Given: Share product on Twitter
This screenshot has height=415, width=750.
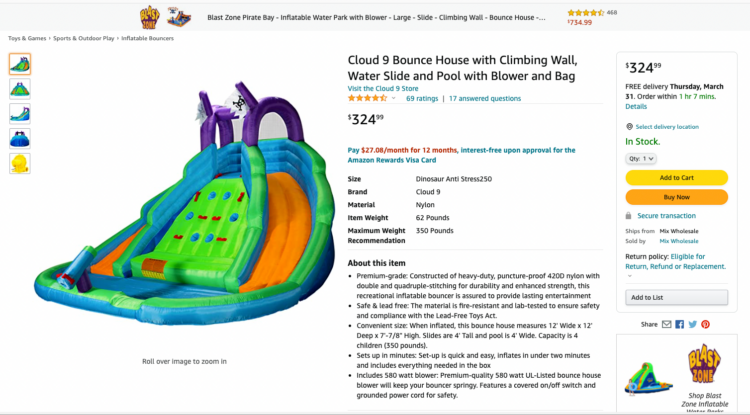Looking at the screenshot, I should 692,324.
